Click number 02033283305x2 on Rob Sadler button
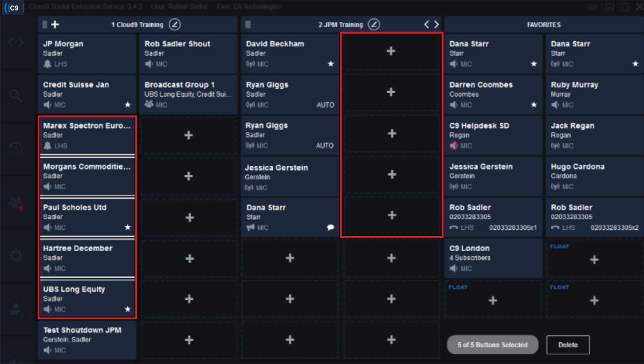 click(x=614, y=228)
